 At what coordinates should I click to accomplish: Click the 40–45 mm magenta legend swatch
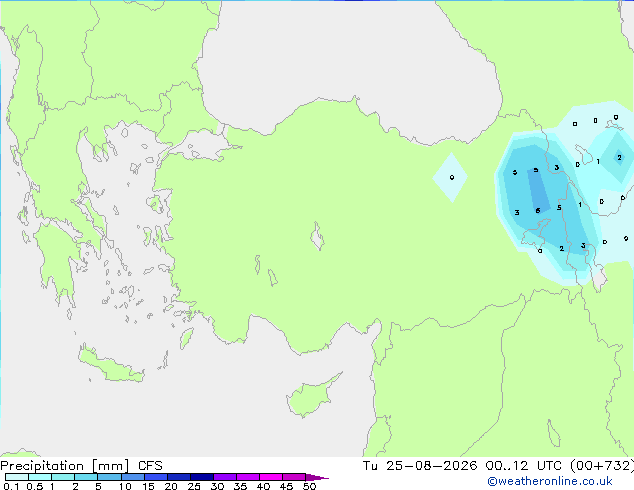pyautogui.click(x=271, y=477)
